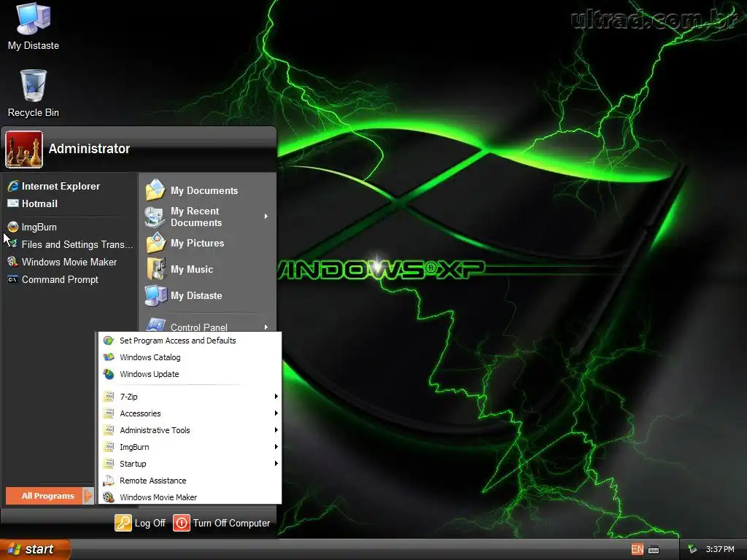Click the Set Program Access icon
The height and width of the screenshot is (560, 747).
click(109, 341)
